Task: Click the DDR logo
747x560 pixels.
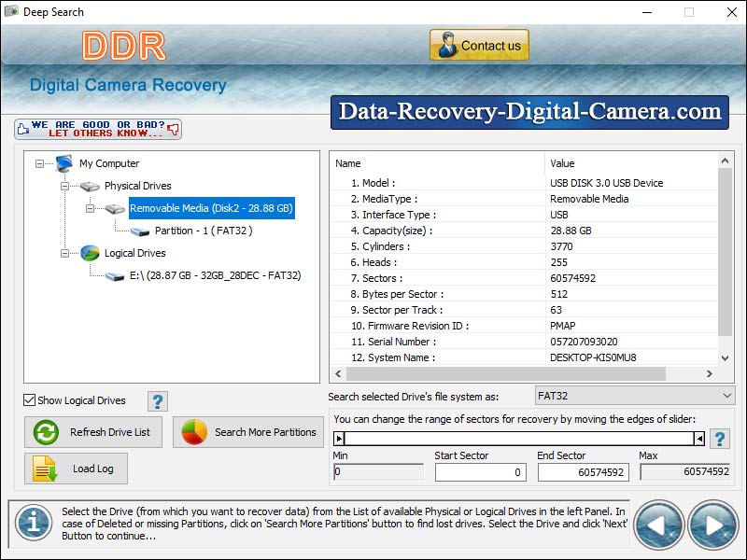Action: coord(124,46)
